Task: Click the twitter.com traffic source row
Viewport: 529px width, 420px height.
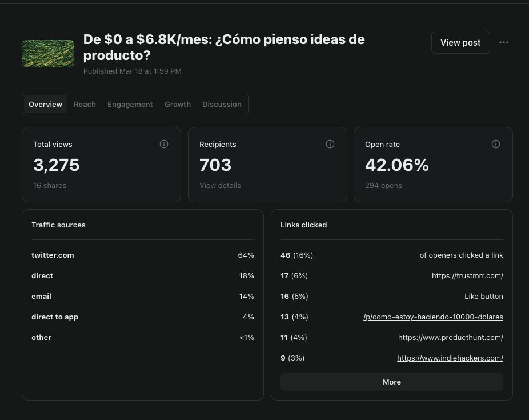Action: click(x=143, y=255)
